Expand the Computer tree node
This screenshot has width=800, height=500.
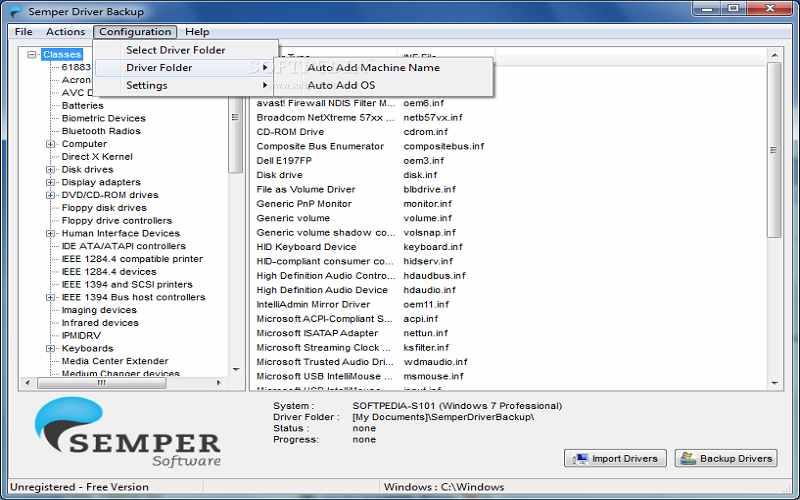[50, 144]
